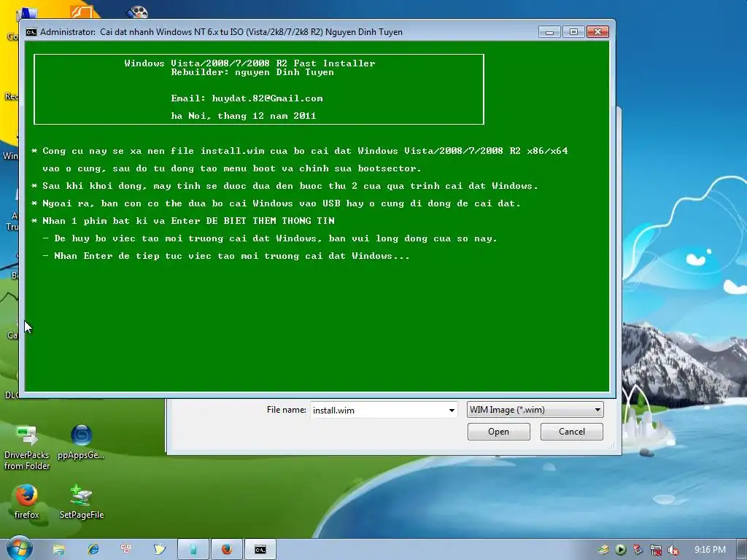The width and height of the screenshot is (747, 560).
Task: Click 'ha Noi, thang 12 nam 2011' line
Action: click(244, 116)
